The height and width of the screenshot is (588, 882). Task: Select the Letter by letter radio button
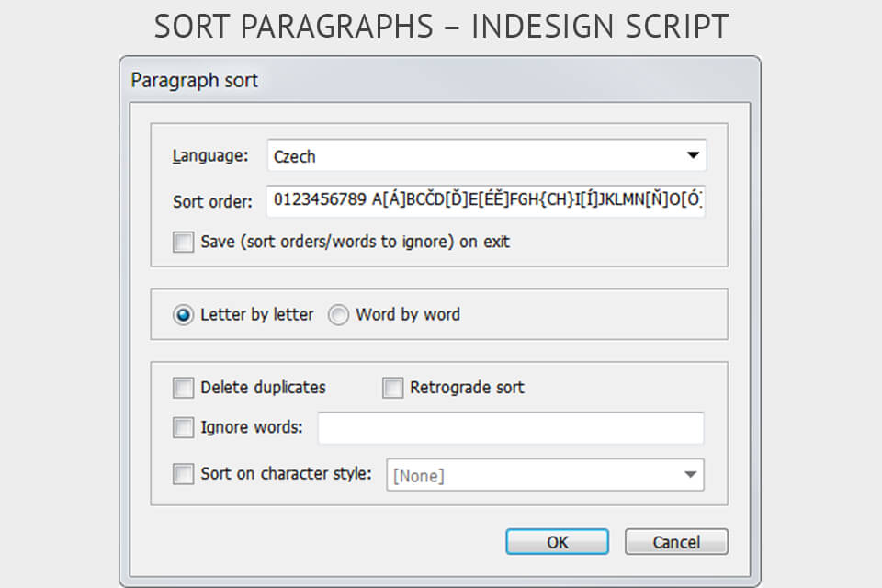(183, 314)
